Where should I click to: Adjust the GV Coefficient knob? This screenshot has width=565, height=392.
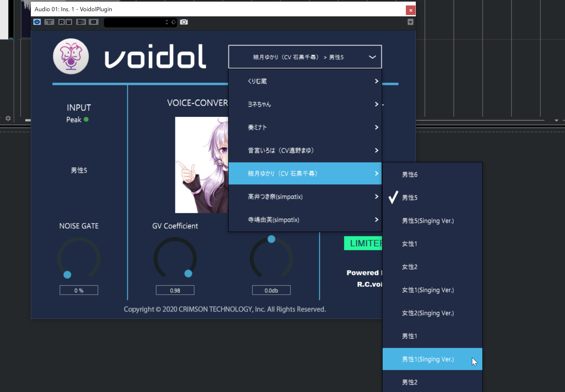[175, 258]
